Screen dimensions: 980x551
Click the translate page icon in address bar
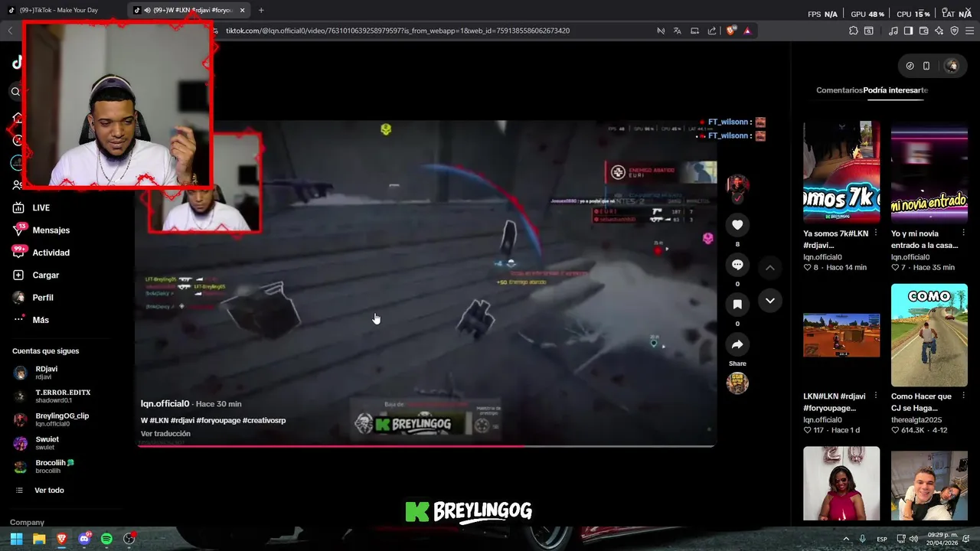[678, 31]
